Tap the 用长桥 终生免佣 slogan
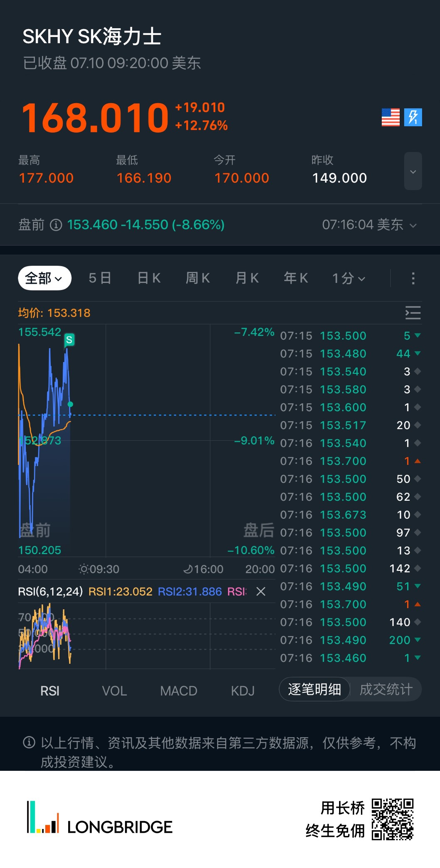This screenshot has width=440, height=868. (336, 819)
